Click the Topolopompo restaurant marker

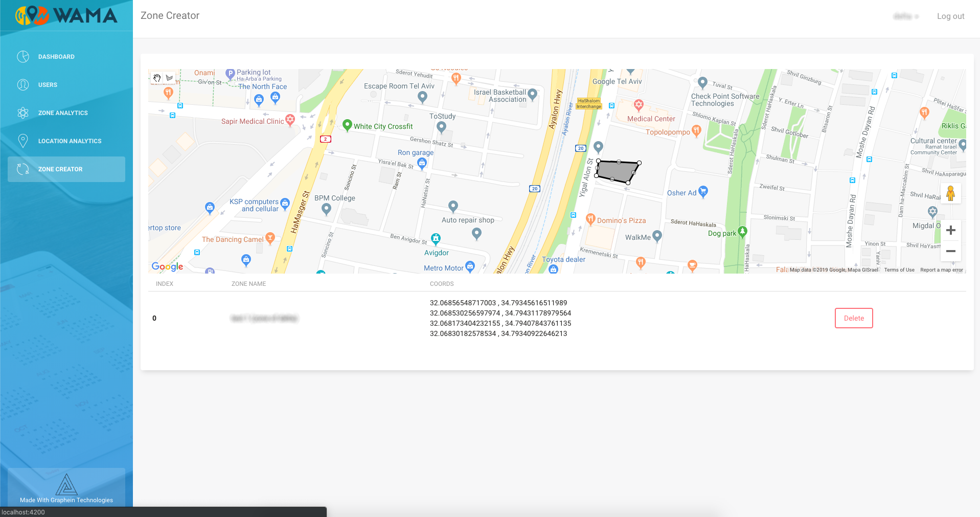(696, 131)
